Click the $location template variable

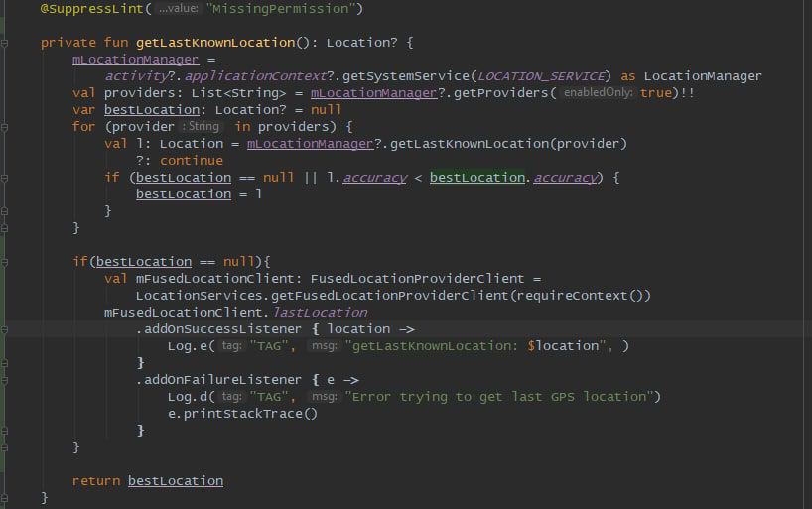coord(563,346)
